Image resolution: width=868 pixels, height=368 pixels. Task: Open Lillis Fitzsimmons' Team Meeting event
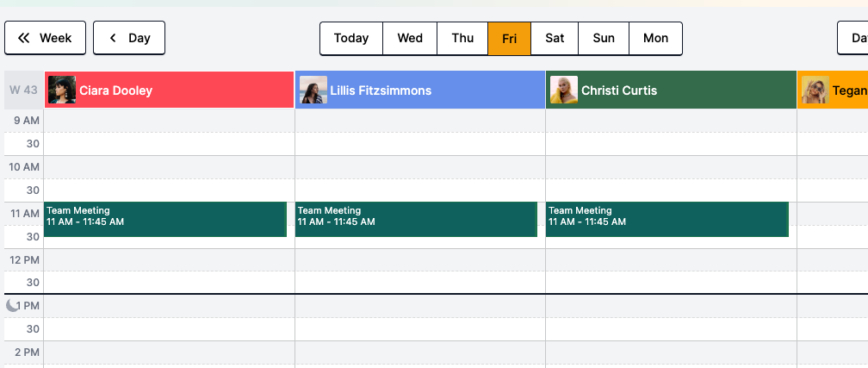coord(416,219)
